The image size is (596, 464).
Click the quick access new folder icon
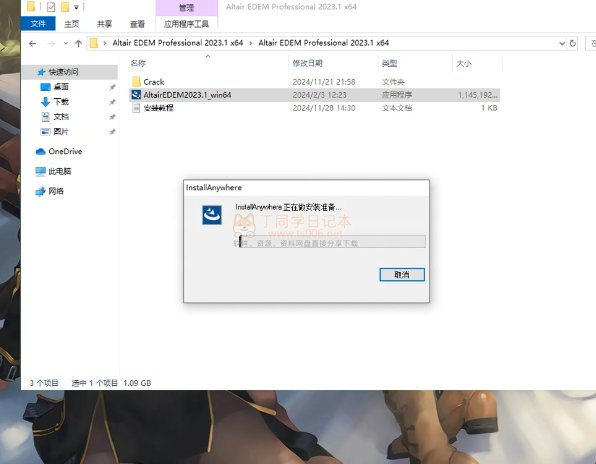(x=65, y=6)
